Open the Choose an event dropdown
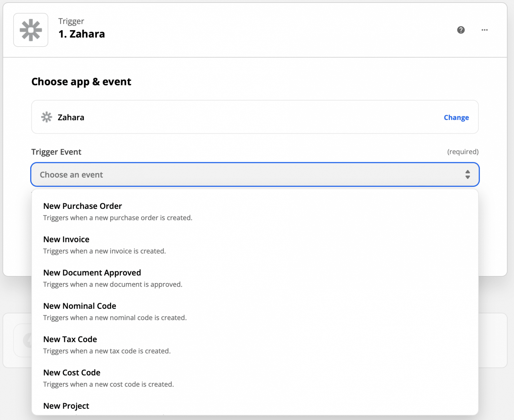 255,174
